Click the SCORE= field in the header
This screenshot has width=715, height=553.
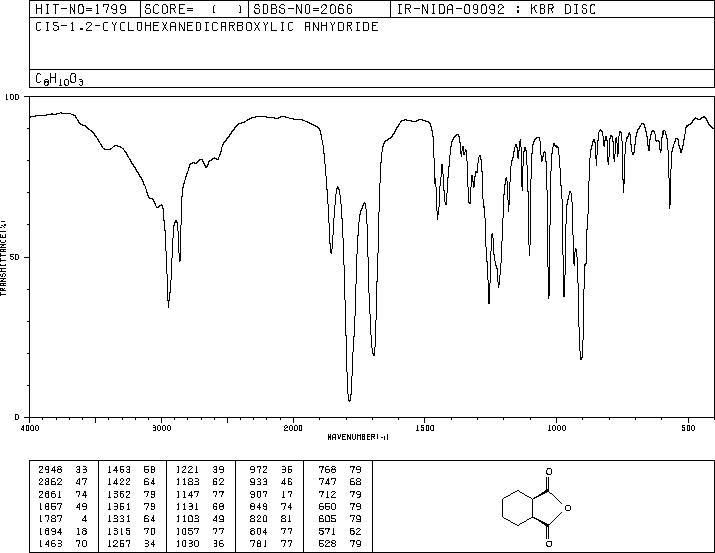194,9
